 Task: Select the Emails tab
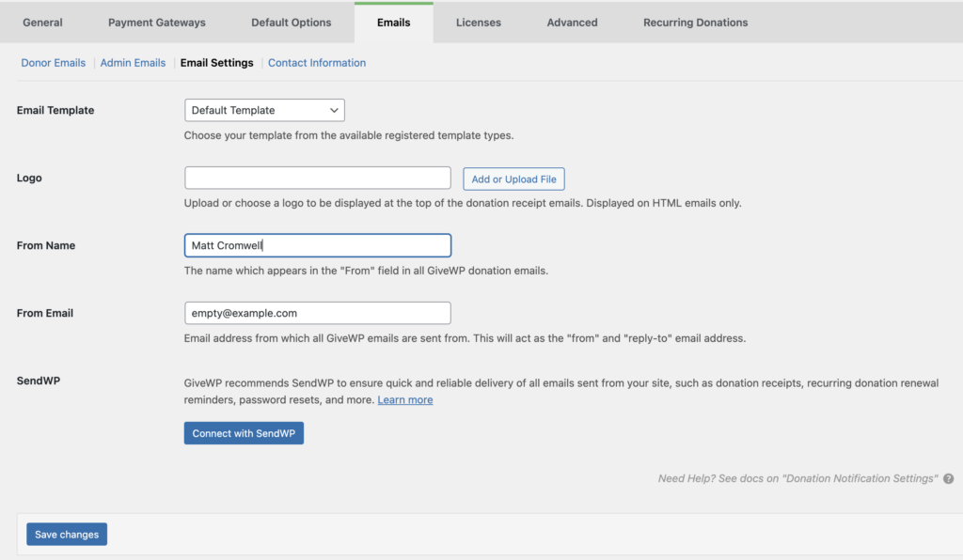394,23
